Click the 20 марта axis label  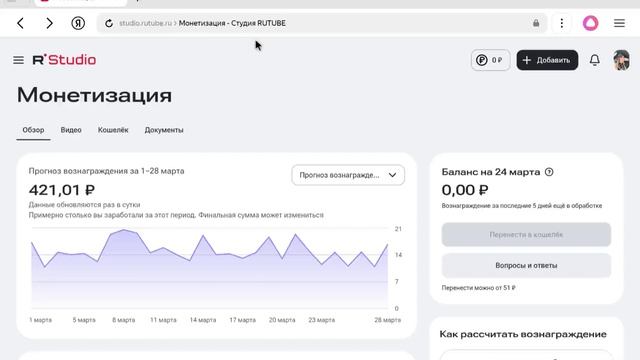(x=282, y=320)
